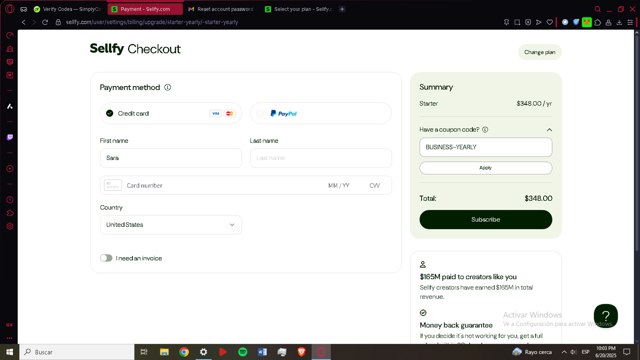Screen dimensions: 640x360
Task: Open Google Chrome from the taskbar
Action: pos(184,352)
